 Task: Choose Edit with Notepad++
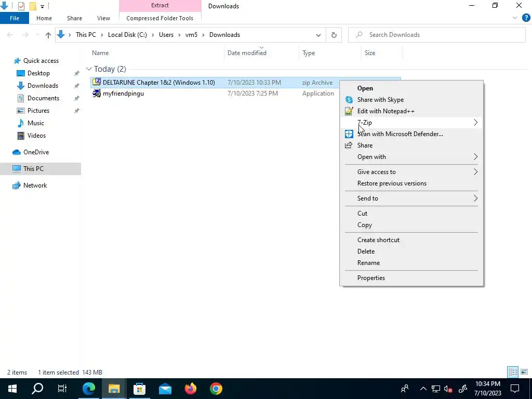click(411, 111)
